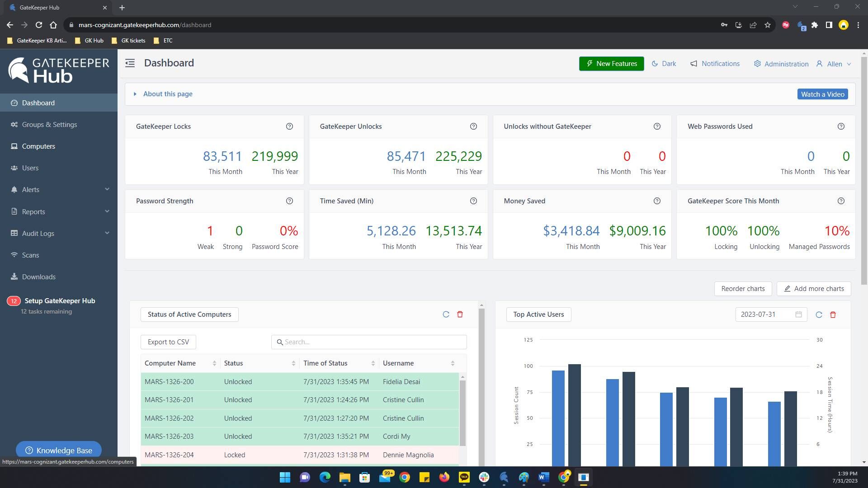This screenshot has width=868, height=488.
Task: Open the Scans page from sidebar
Action: coord(30,255)
